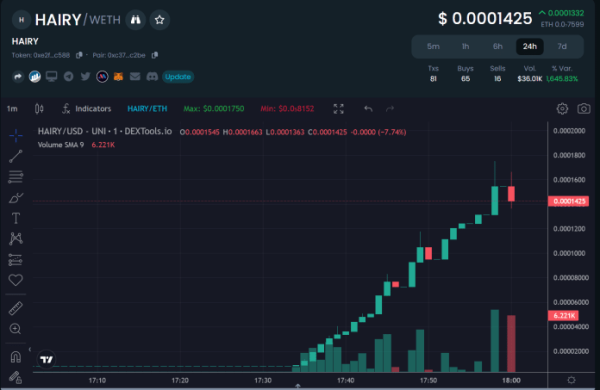The image size is (600, 390).
Task: Click the Max: $0.0001750 text
Action: point(214,109)
